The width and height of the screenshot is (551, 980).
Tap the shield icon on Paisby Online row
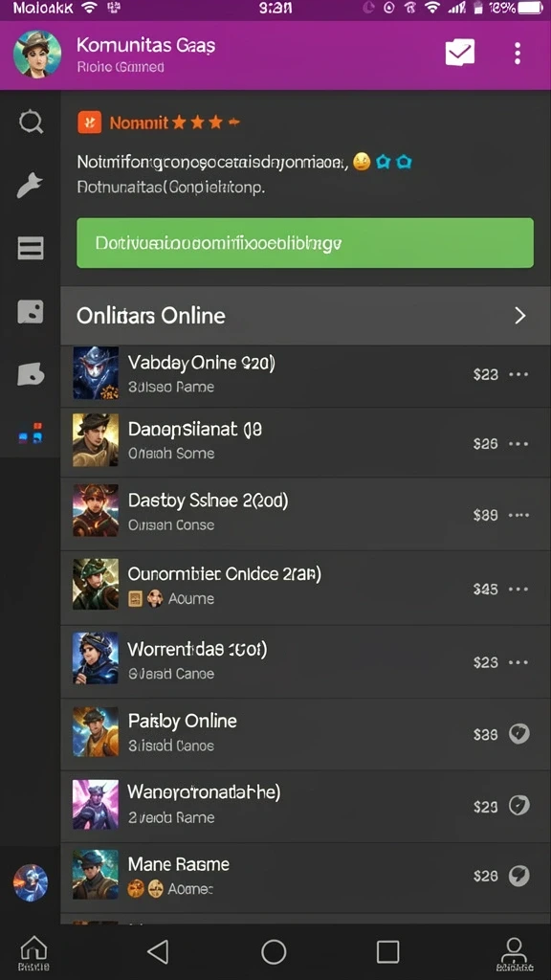(519, 734)
